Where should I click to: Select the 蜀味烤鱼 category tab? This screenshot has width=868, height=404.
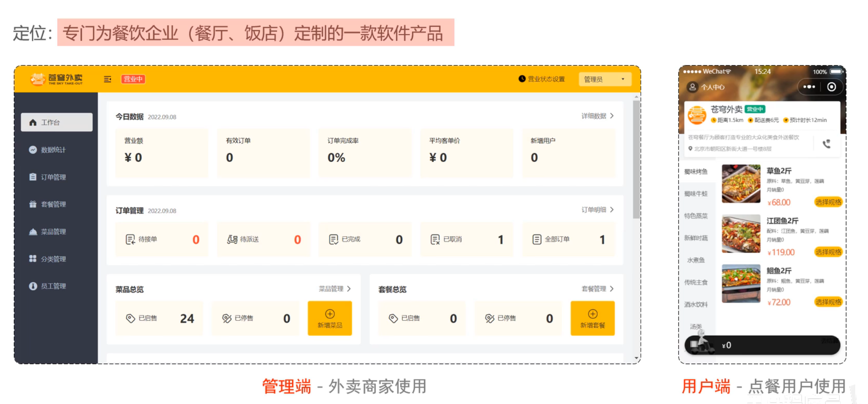(696, 171)
